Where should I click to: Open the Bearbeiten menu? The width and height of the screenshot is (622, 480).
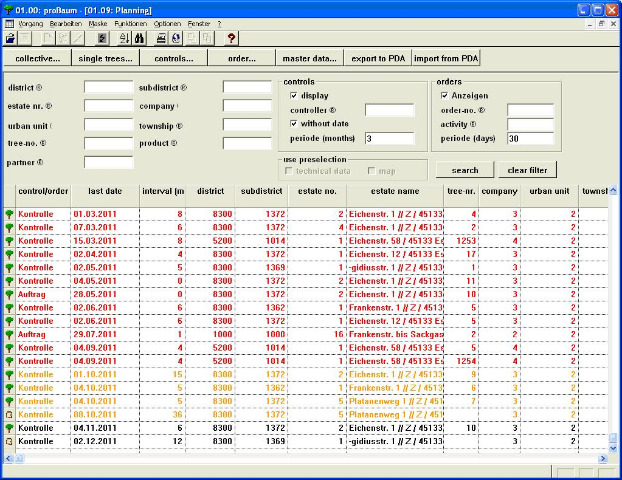tap(66, 23)
